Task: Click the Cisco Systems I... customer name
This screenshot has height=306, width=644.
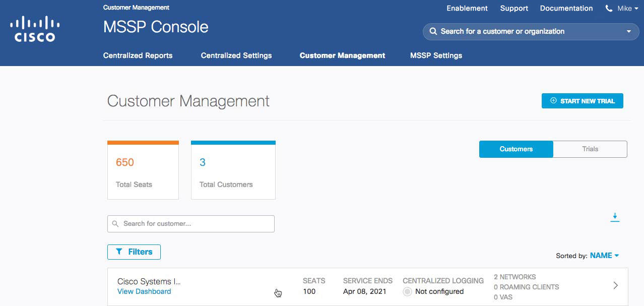Action: coord(149,281)
